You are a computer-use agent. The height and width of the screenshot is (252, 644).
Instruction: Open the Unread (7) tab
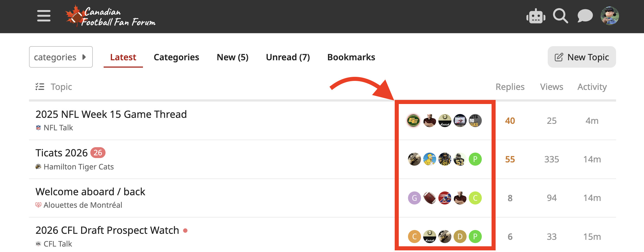[x=288, y=57]
